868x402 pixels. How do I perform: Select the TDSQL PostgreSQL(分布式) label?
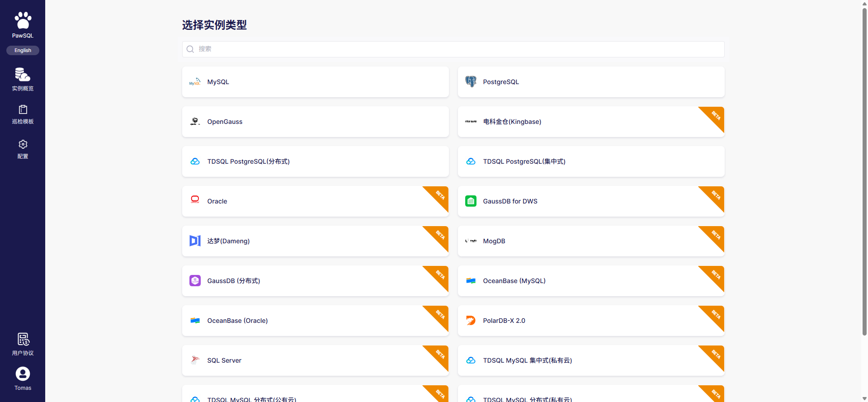[x=248, y=161]
